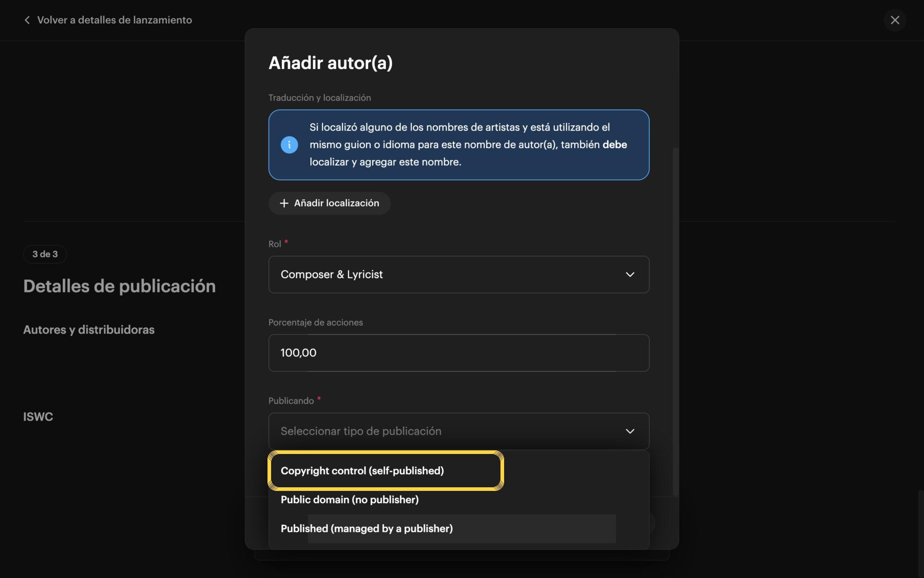Click the modal dialog vertical scrollbar
The image size is (924, 578).
pos(676,321)
